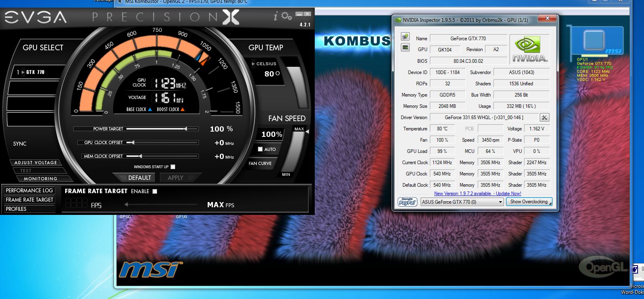Image resolution: width=644 pixels, height=299 pixels.
Task: Click the MSI logo in Kombustor window
Action: [x=151, y=269]
